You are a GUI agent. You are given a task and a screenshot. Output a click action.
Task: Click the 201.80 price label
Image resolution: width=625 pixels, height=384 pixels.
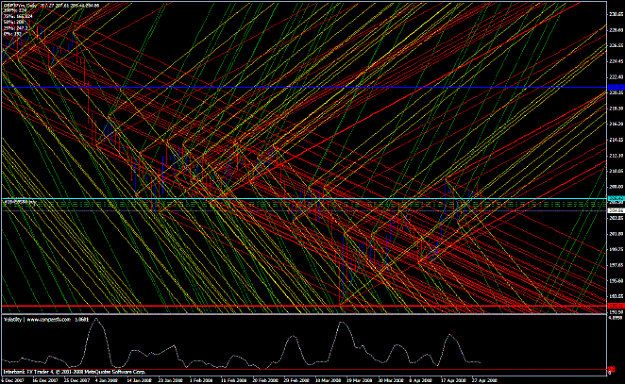(616, 234)
